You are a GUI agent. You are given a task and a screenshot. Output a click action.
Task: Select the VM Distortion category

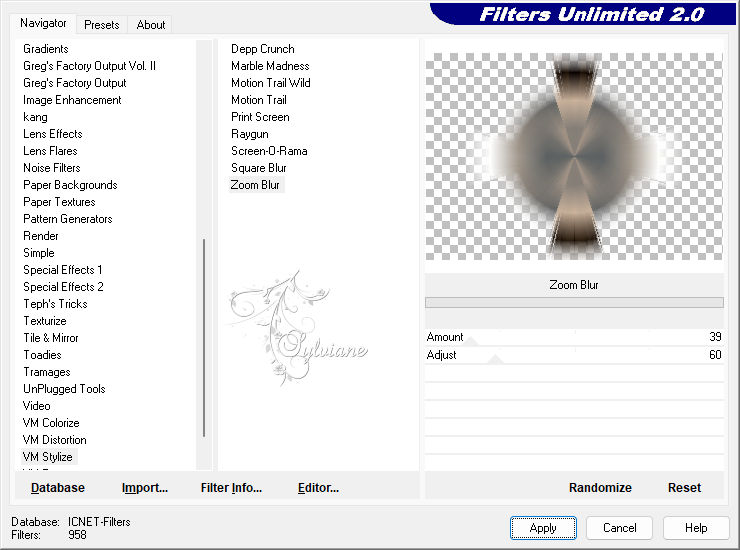click(54, 440)
